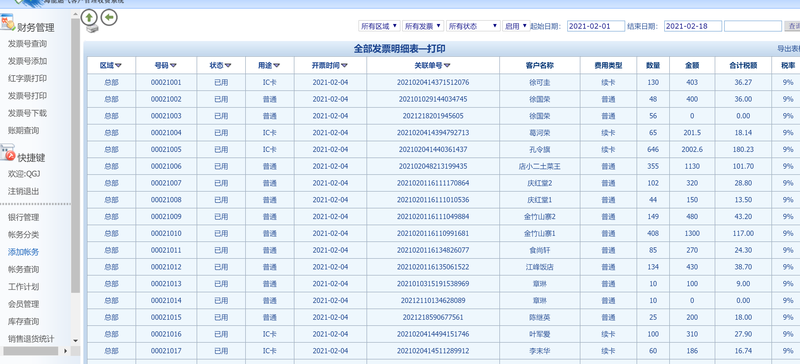The width and height of the screenshot is (800, 364).
Task: Click the 合计税额 column header
Action: point(743,65)
